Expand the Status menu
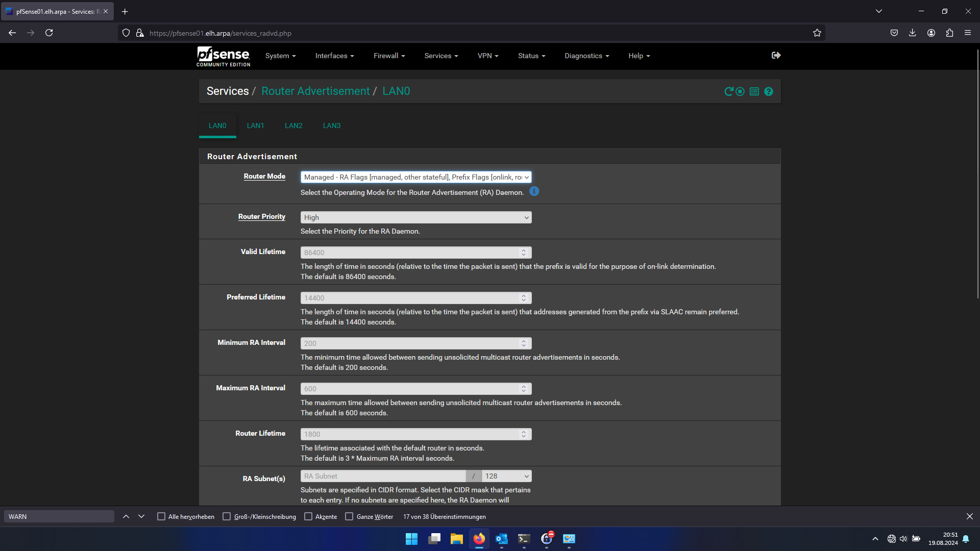980x551 pixels. pyautogui.click(x=531, y=56)
